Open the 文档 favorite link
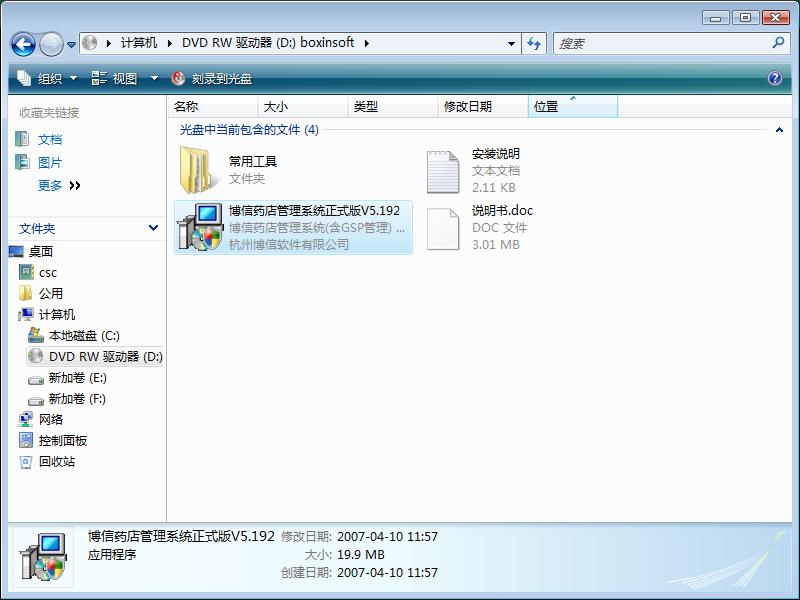The height and width of the screenshot is (600, 800). (49, 140)
